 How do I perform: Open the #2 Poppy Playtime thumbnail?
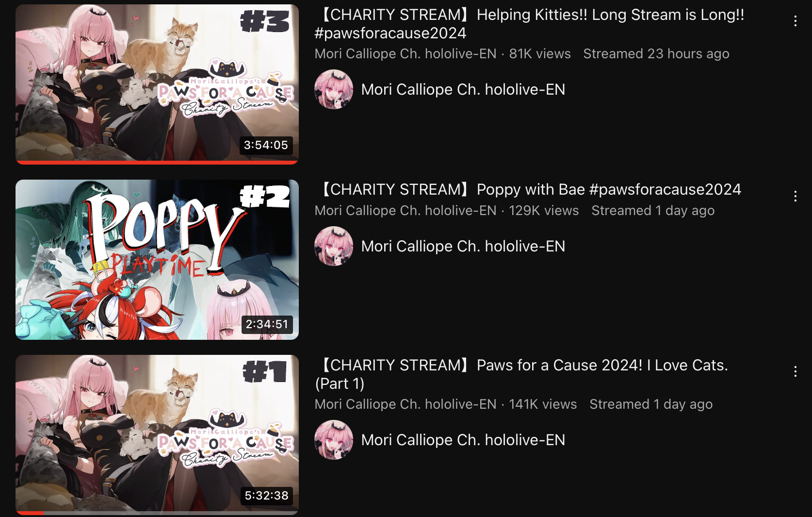pyautogui.click(x=157, y=260)
